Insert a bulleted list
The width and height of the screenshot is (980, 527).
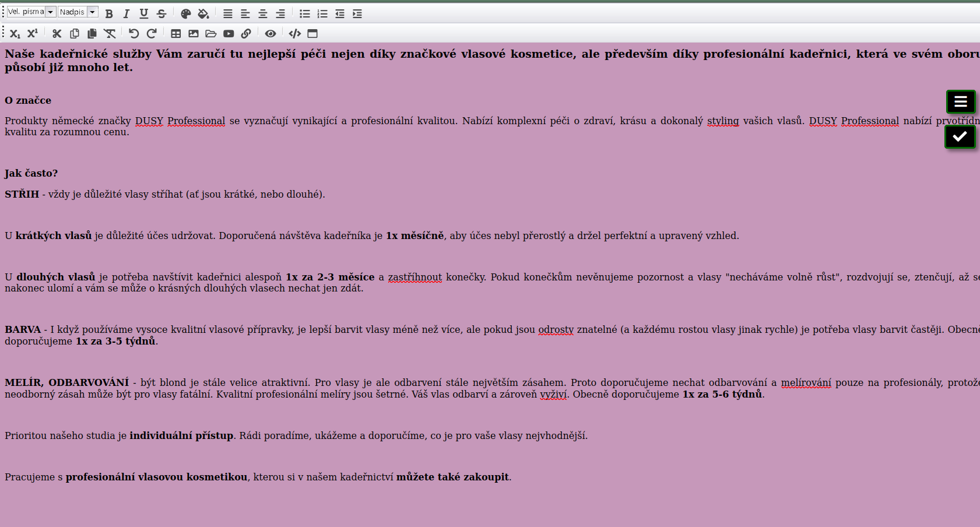[305, 13]
